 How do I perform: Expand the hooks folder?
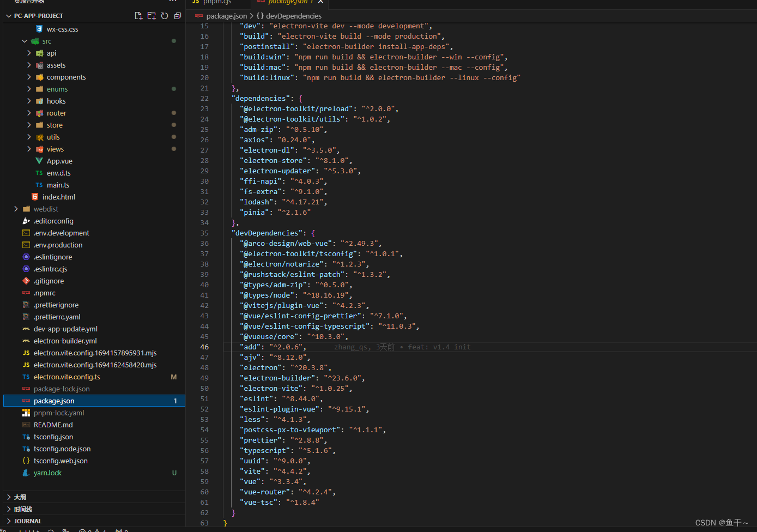click(29, 101)
